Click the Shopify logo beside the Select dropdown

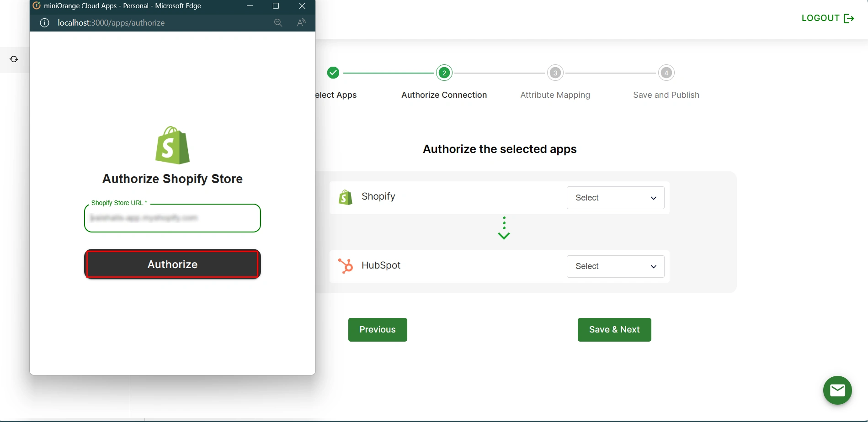click(346, 197)
